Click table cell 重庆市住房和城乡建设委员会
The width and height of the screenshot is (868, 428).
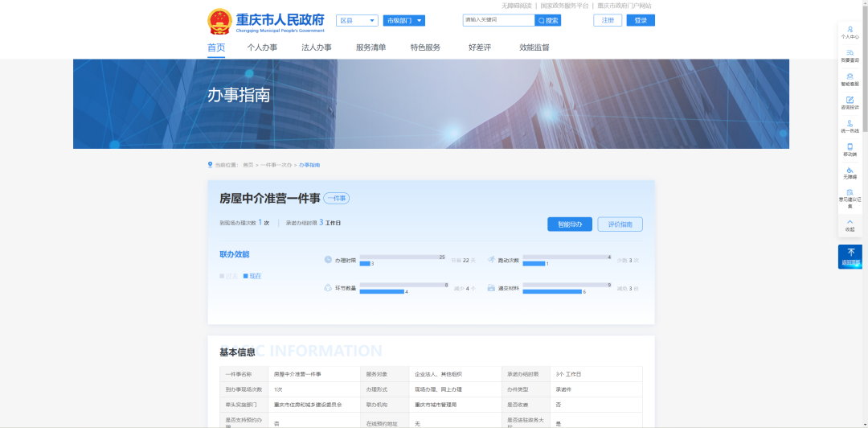click(313, 405)
